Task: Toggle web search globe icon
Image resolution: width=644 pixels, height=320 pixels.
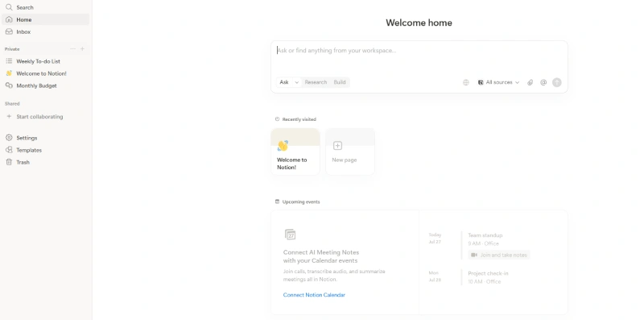Action: coord(466,82)
